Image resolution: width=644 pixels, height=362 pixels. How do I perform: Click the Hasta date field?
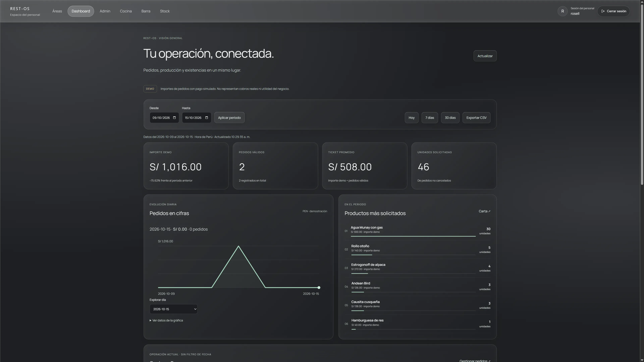(x=197, y=118)
